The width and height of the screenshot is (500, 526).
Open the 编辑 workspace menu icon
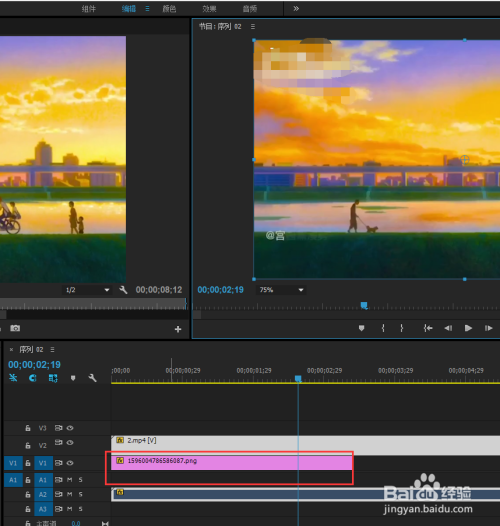click(x=147, y=9)
